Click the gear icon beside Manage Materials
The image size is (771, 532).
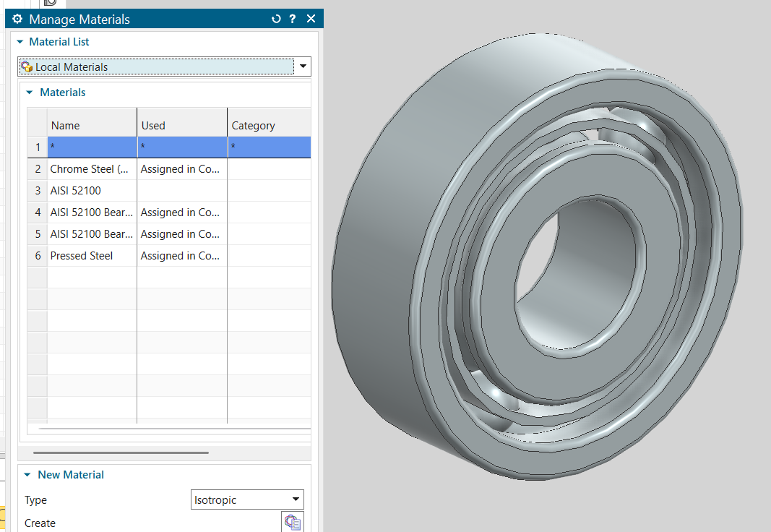point(18,20)
